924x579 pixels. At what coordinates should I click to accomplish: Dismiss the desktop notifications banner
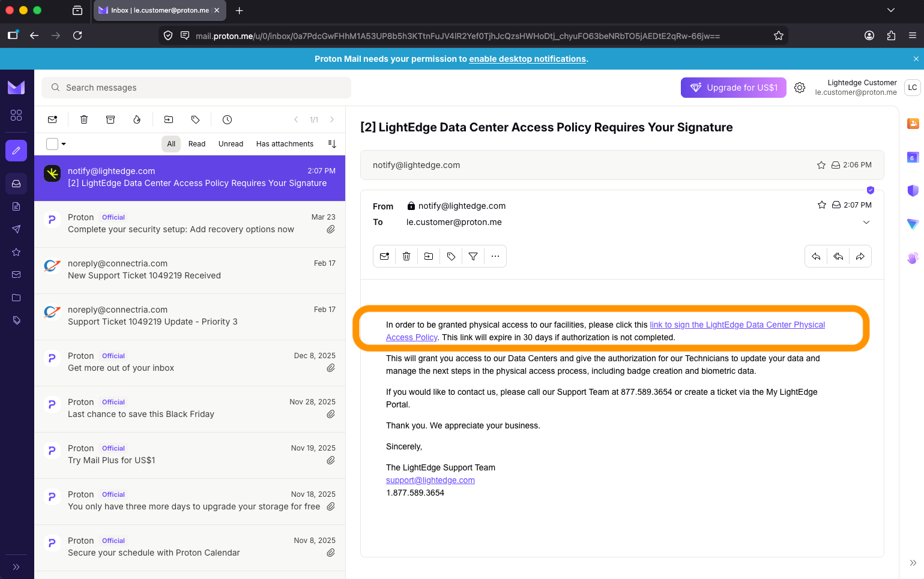click(916, 59)
